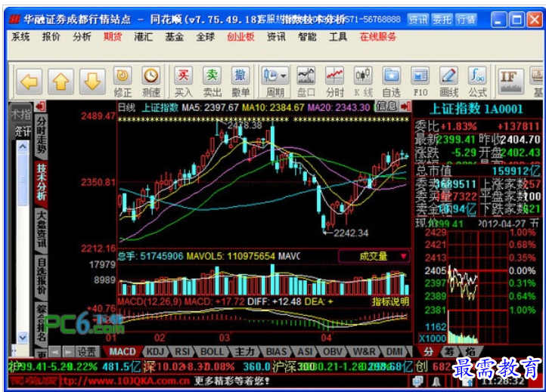Select the 综合排名 side tab
Viewport: 546px width, 392px height.
click(41, 323)
